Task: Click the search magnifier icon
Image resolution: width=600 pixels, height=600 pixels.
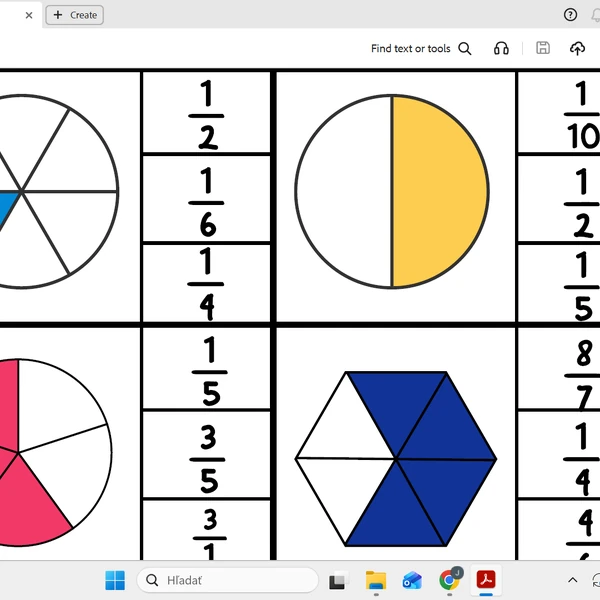Action: [465, 49]
